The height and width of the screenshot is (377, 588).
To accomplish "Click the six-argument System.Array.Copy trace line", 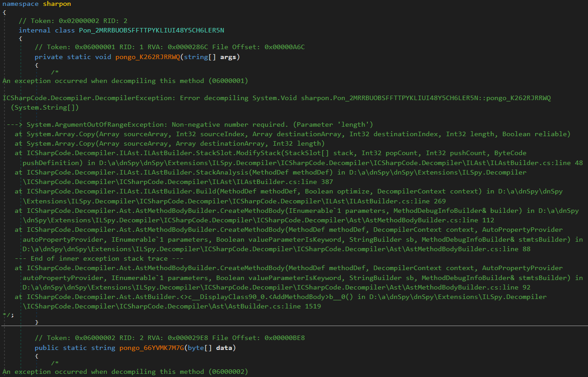I will pyautogui.click(x=293, y=134).
